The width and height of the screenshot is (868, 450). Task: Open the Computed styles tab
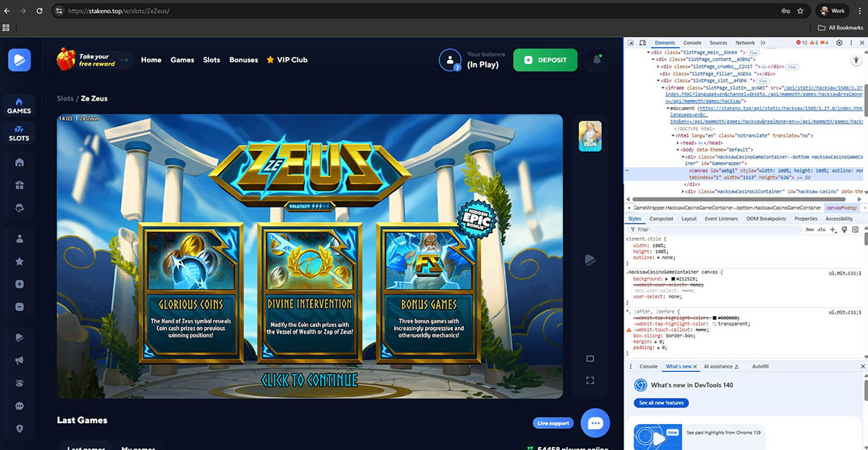click(660, 218)
